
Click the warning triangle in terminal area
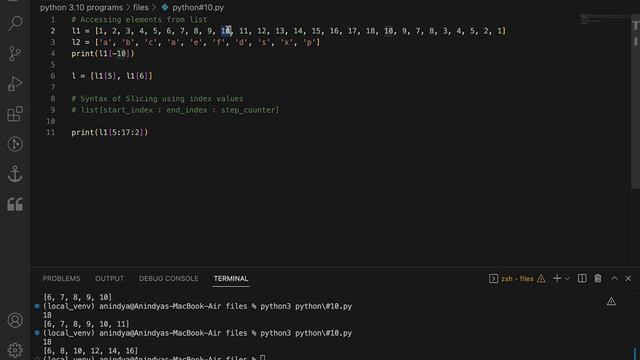point(611,301)
